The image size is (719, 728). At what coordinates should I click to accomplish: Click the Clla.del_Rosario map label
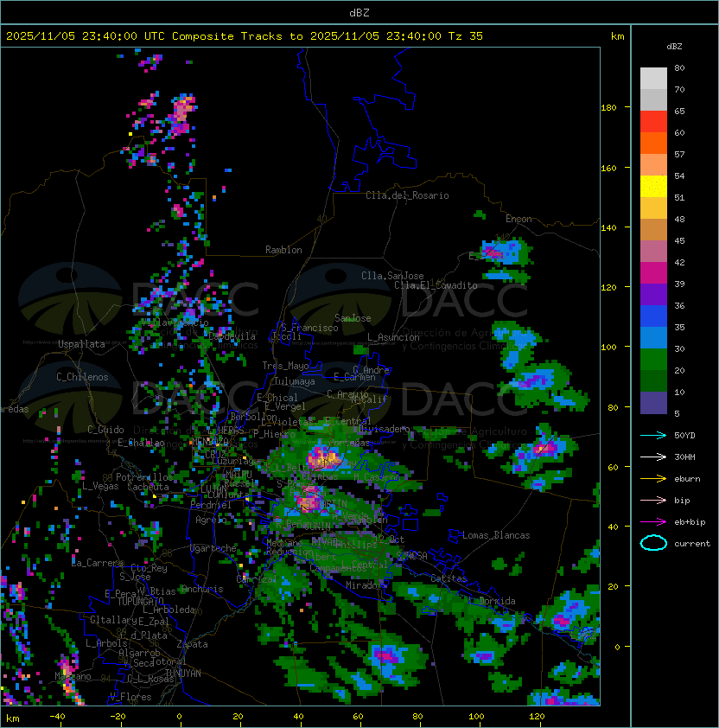click(x=407, y=195)
